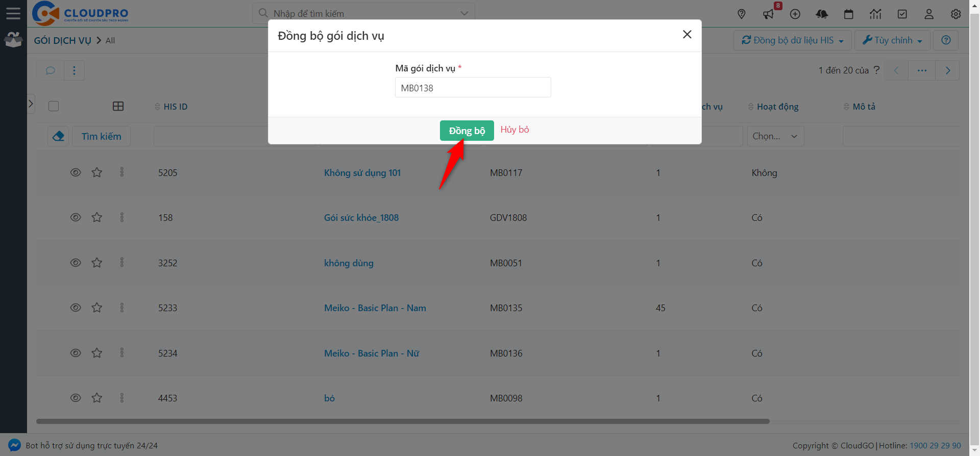Open the cloud sync icon in header
The image size is (980, 456).
[x=822, y=14]
